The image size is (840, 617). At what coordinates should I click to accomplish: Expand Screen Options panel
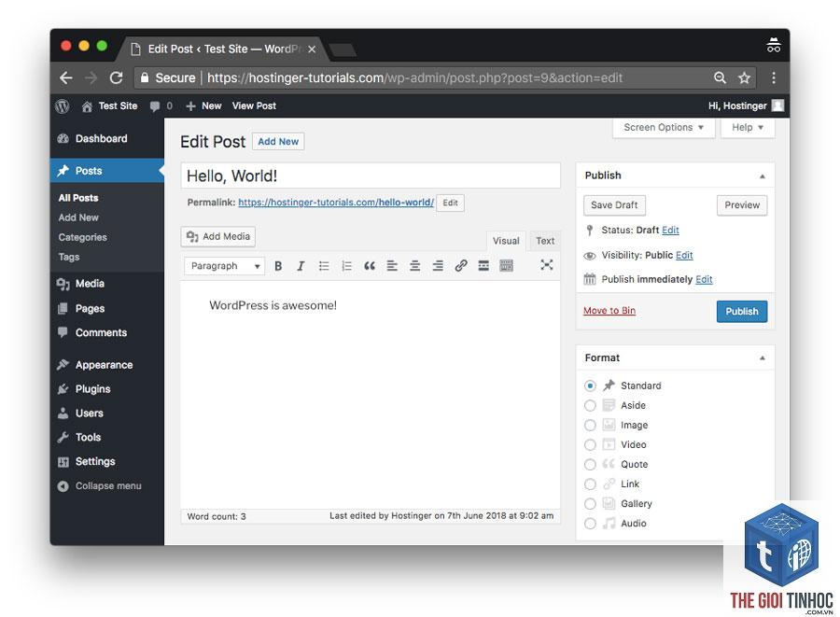click(664, 128)
